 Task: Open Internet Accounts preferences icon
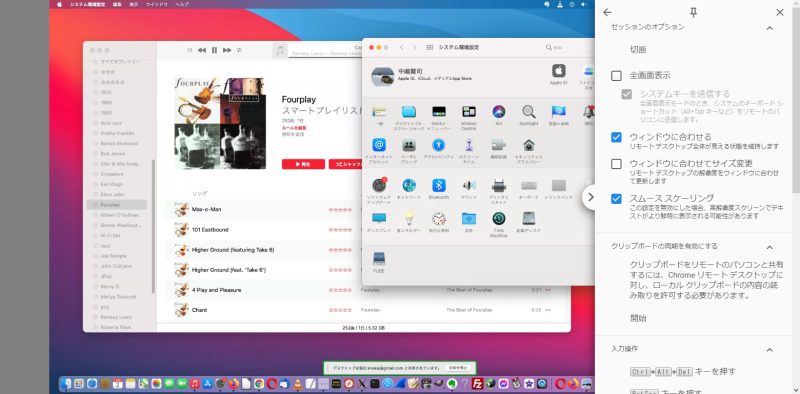pyautogui.click(x=379, y=145)
